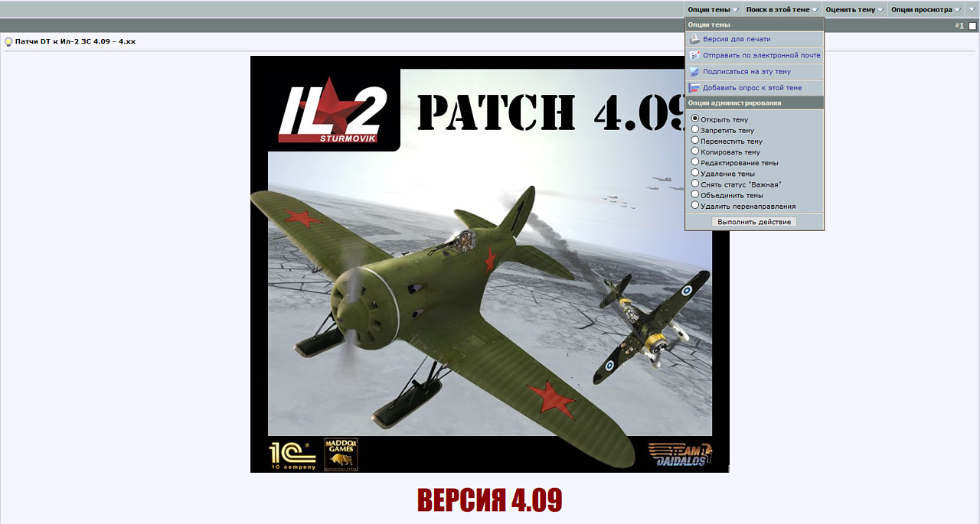
Task: Select the Удаление темы radio button
Action: coord(695,172)
